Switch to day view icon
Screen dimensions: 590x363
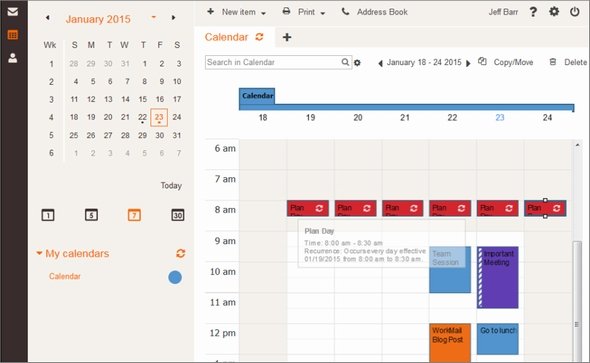pyautogui.click(x=48, y=215)
